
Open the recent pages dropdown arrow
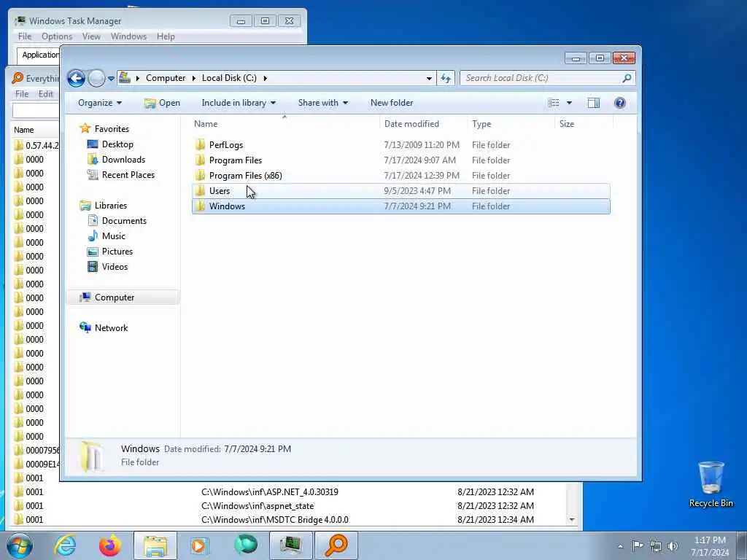tap(111, 79)
